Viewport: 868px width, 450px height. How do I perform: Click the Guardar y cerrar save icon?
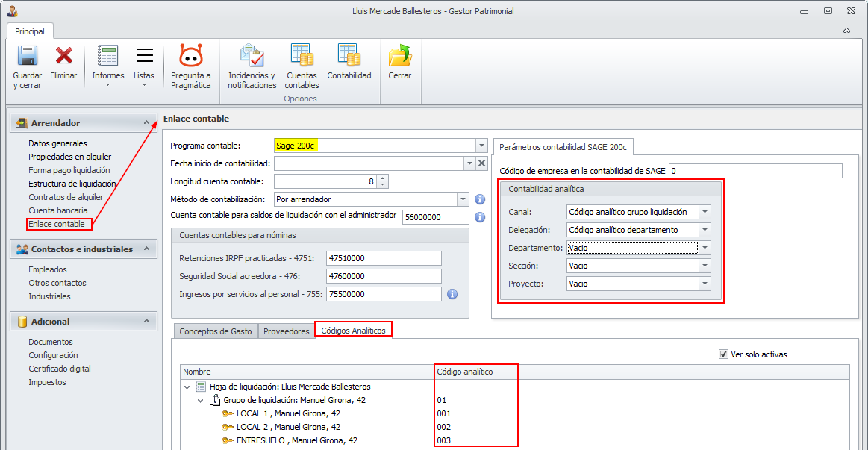click(x=27, y=57)
